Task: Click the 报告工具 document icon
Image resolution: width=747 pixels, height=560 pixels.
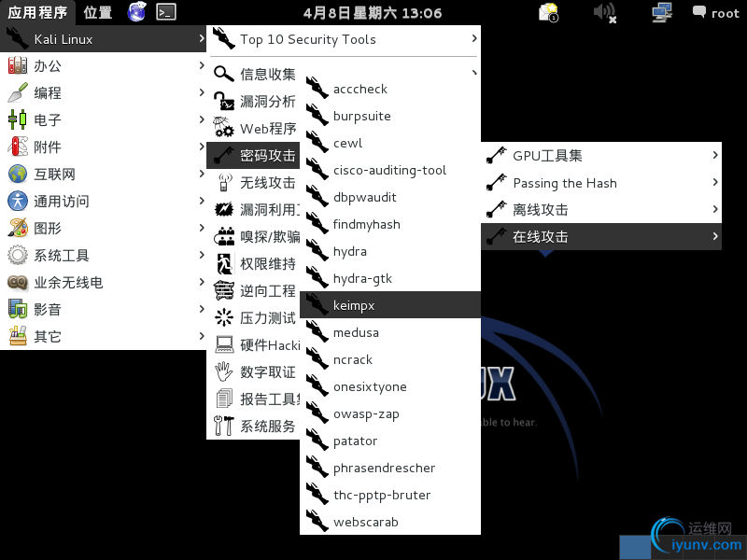Action: coord(224,399)
